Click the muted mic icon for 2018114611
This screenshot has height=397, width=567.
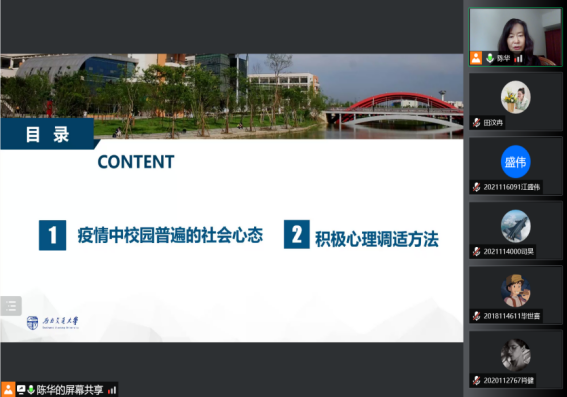pyautogui.click(x=477, y=316)
